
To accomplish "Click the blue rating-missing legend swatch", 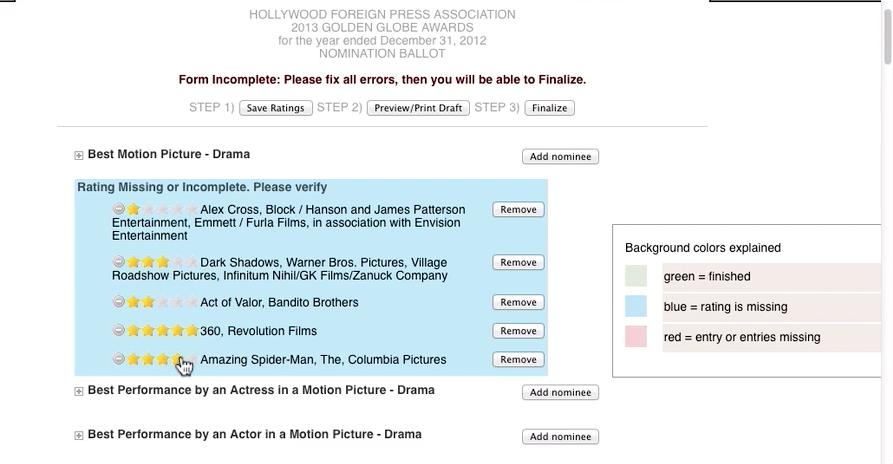I will [636, 307].
